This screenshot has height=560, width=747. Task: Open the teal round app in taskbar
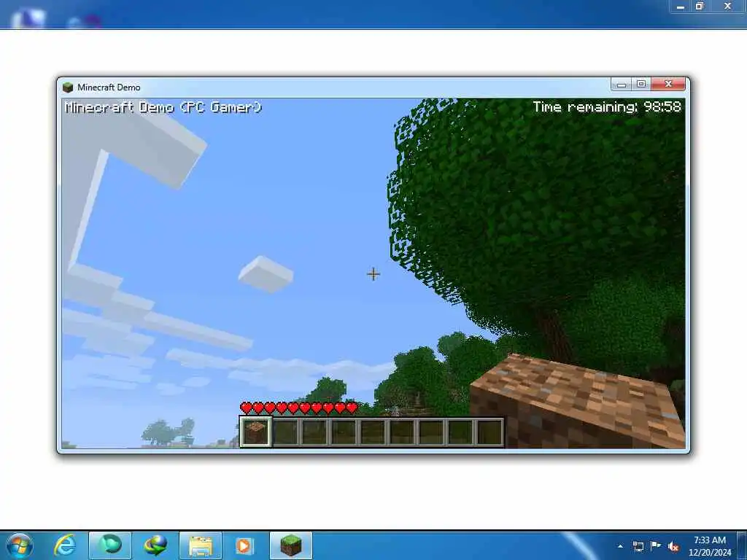(110, 545)
